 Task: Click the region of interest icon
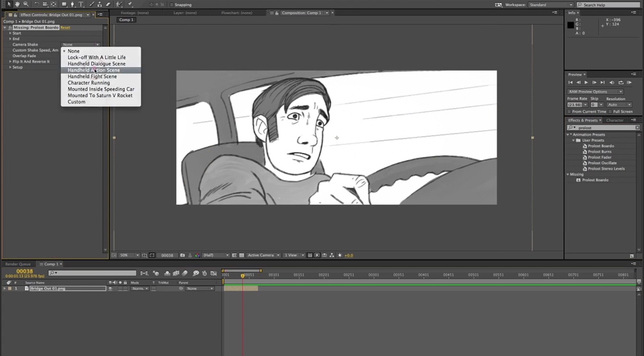point(234,255)
